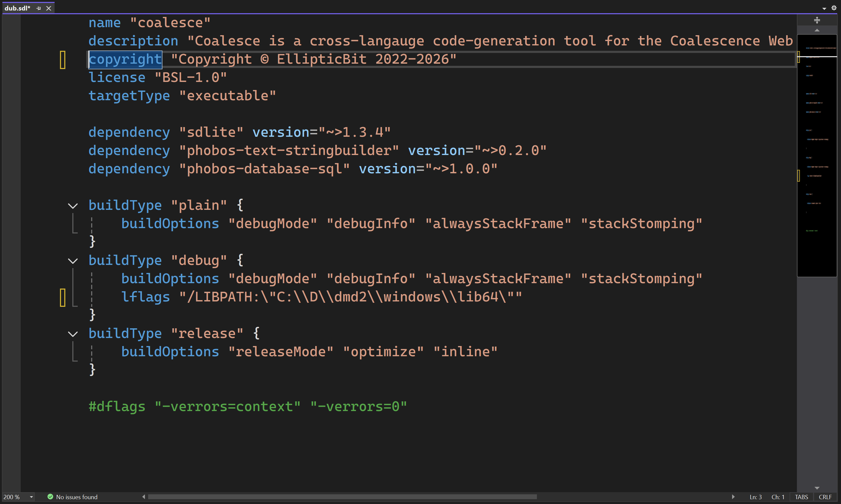Click "inline" in release buildOptions
841x504 pixels.
pyautogui.click(x=465, y=351)
